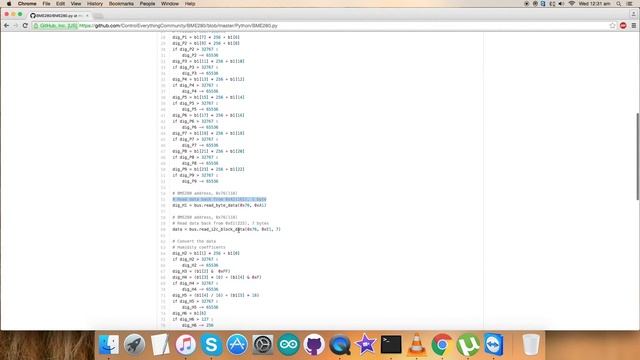Open Notification Center in the menu bar

point(630,4)
